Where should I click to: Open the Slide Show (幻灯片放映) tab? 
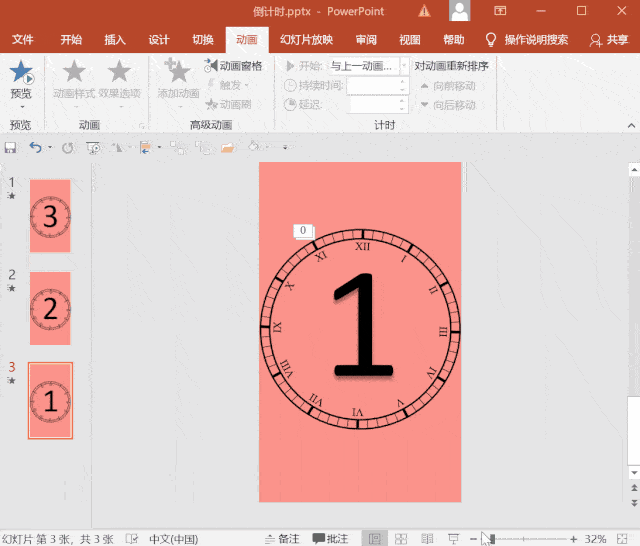306,40
